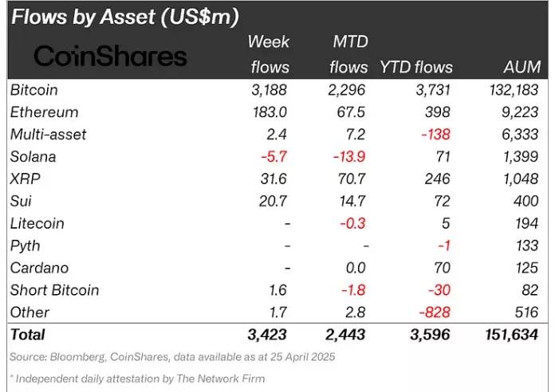The height and width of the screenshot is (392, 555).
Task: Click the Other YTD flows value -828
Action: [x=433, y=312]
